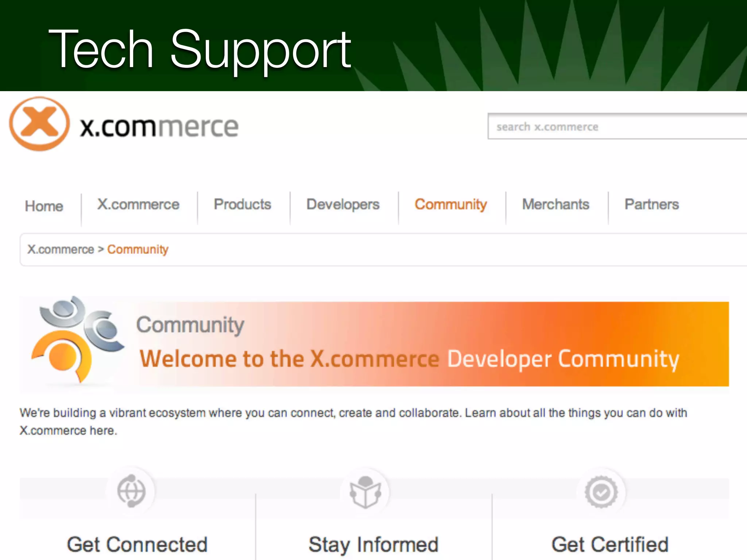The height and width of the screenshot is (560, 747).
Task: Click the Get Certified badge icon
Action: pyautogui.click(x=601, y=492)
